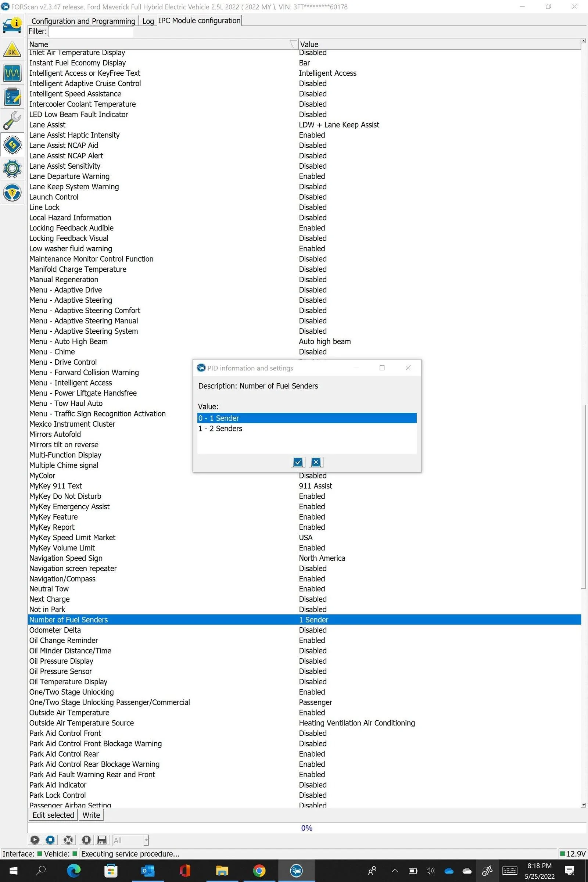Select the 'Launch Control' row
588x882 pixels.
click(305, 197)
